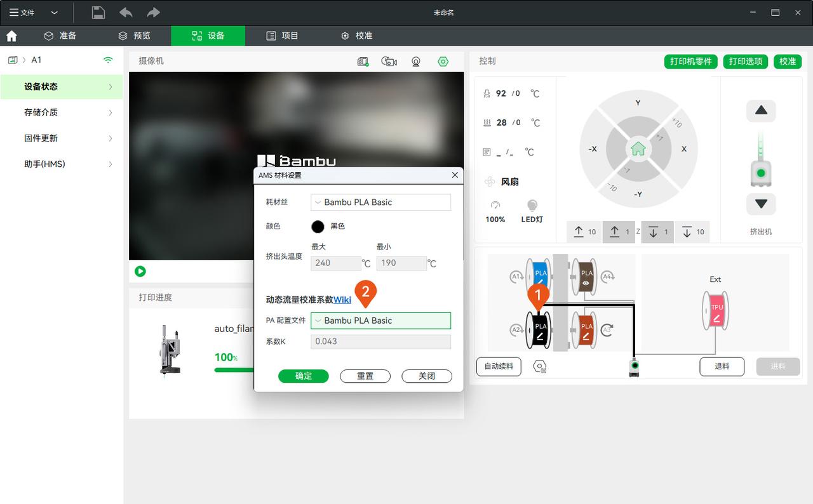Refresh the A3 slot RFID icon

607,329
